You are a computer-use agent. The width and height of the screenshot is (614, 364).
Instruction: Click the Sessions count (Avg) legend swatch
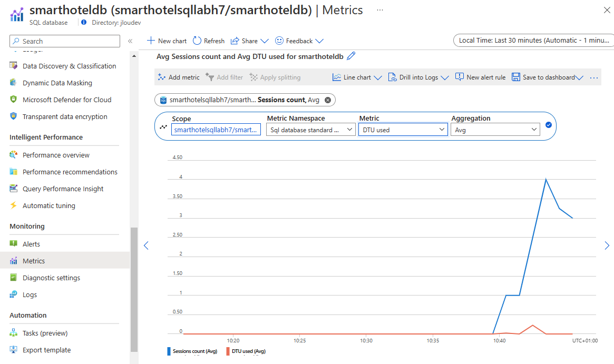tap(169, 351)
